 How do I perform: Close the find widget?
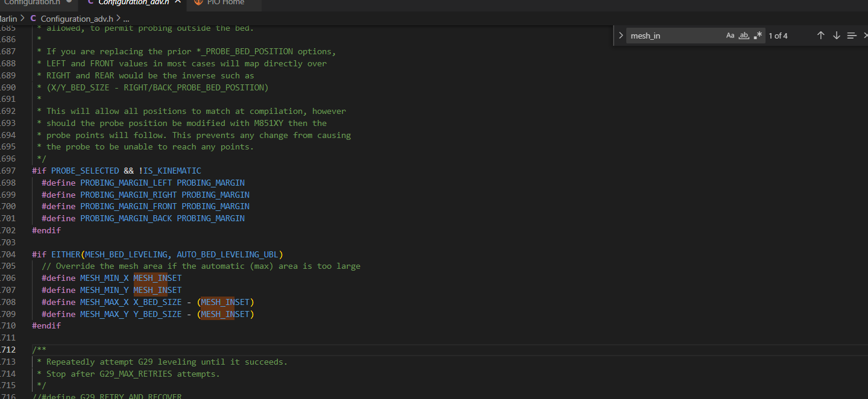tap(866, 36)
